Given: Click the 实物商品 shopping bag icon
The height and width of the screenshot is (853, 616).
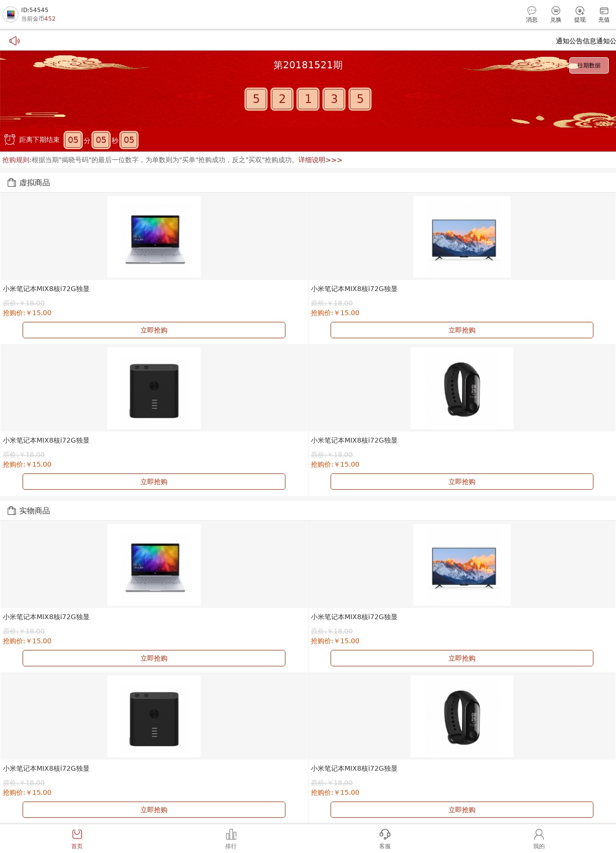Looking at the screenshot, I should tap(12, 510).
